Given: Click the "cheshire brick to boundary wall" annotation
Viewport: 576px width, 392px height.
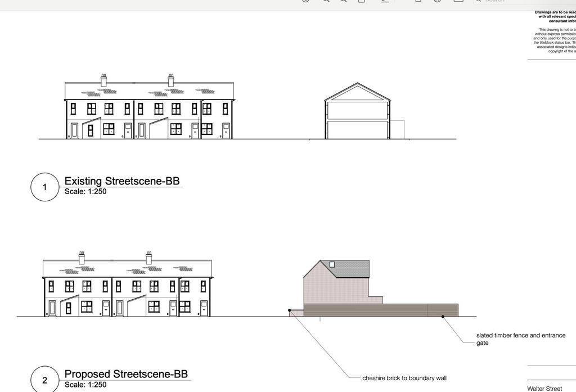Looking at the screenshot, I should 404,378.
